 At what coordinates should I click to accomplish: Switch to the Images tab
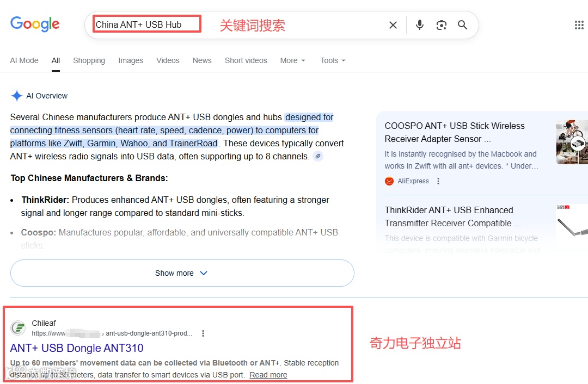click(131, 60)
